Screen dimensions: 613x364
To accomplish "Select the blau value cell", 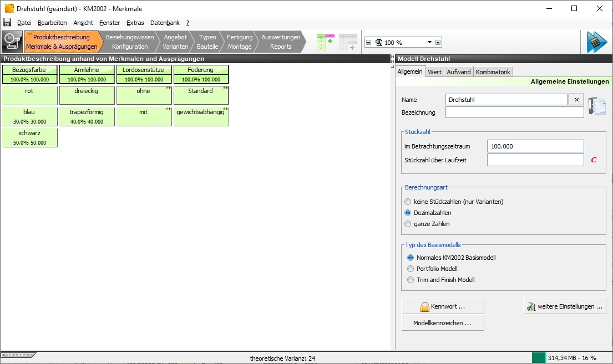I will 30,116.
